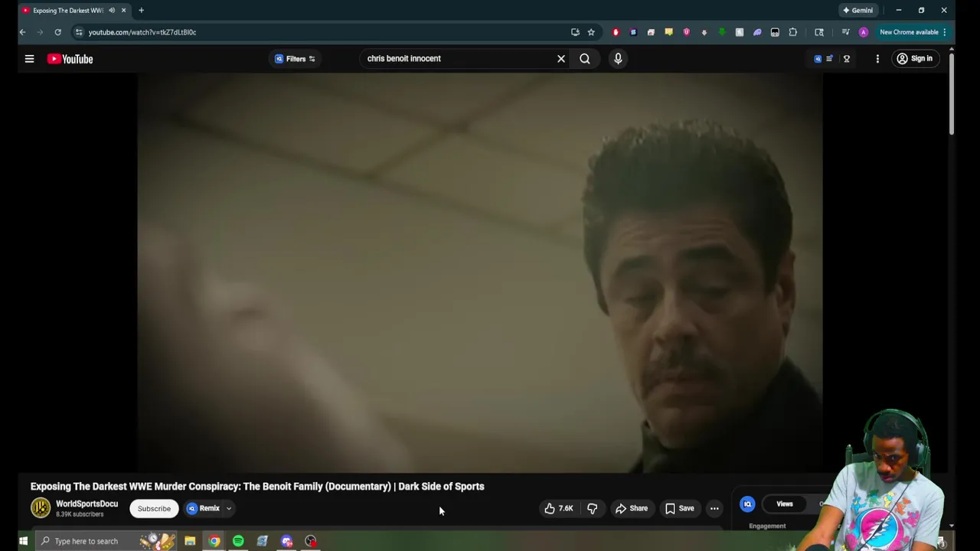
Task: Click the '8.39K subscribers' text
Action: click(x=80, y=514)
